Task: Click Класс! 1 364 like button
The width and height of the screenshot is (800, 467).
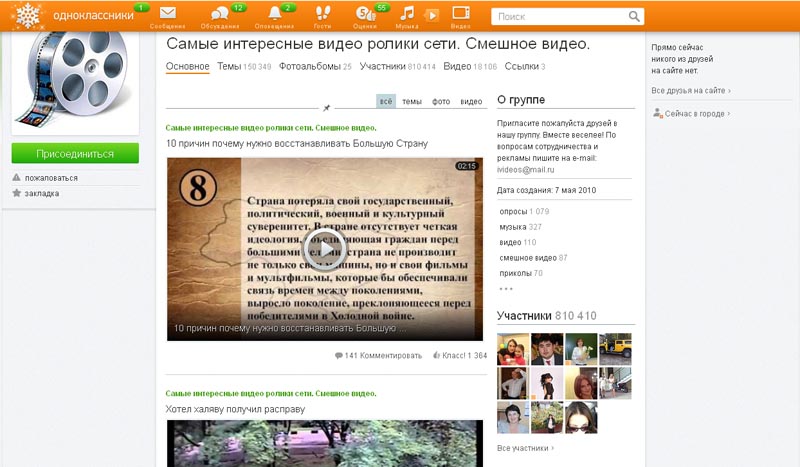Action: click(460, 355)
